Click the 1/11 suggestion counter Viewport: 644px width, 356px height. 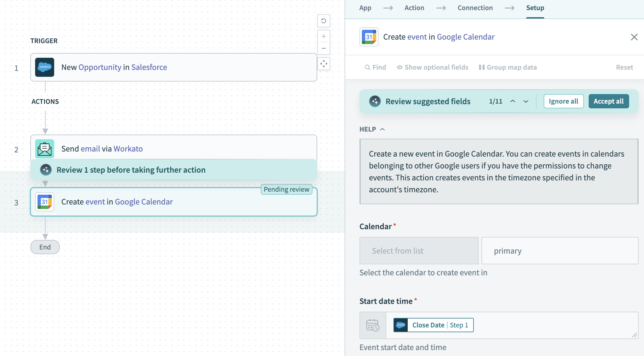tap(495, 101)
